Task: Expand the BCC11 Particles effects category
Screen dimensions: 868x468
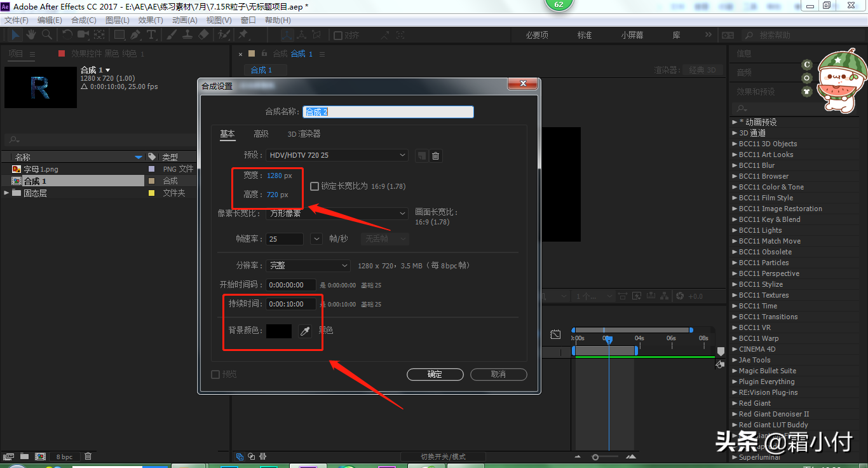Action: click(x=735, y=263)
